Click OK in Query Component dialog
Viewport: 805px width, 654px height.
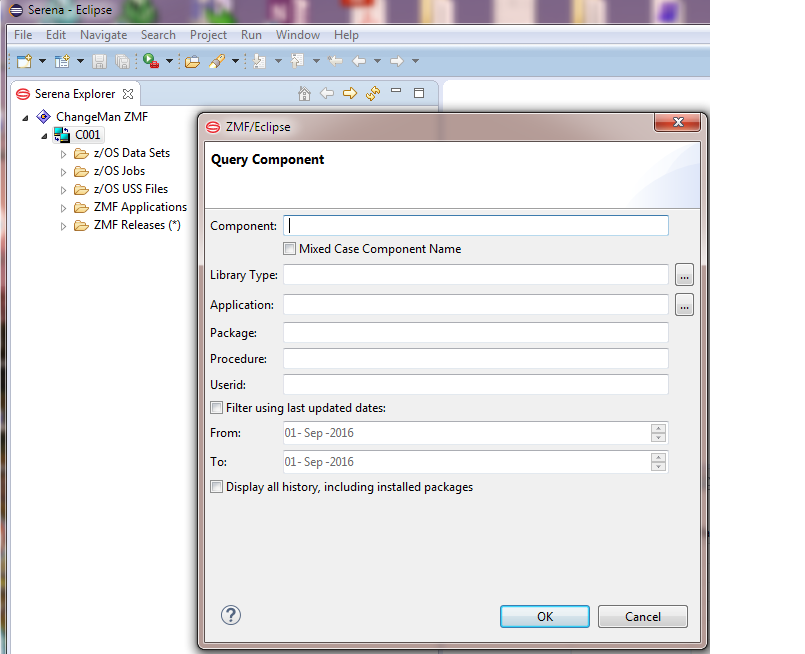pos(545,617)
